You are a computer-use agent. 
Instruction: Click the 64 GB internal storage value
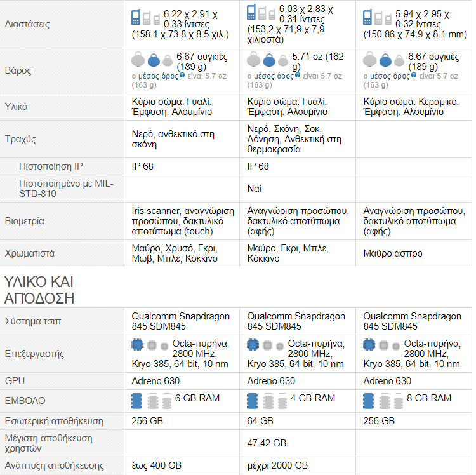260,421
